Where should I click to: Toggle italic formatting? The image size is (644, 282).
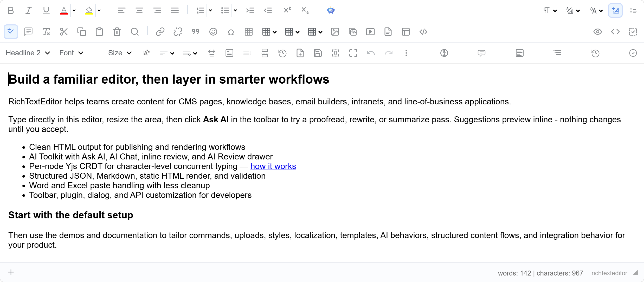(x=28, y=10)
